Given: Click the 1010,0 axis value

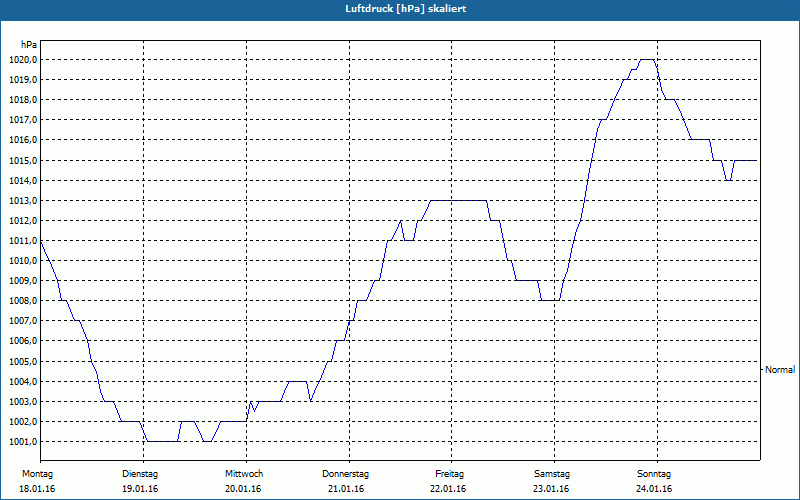Looking at the screenshot, I should [x=23, y=261].
